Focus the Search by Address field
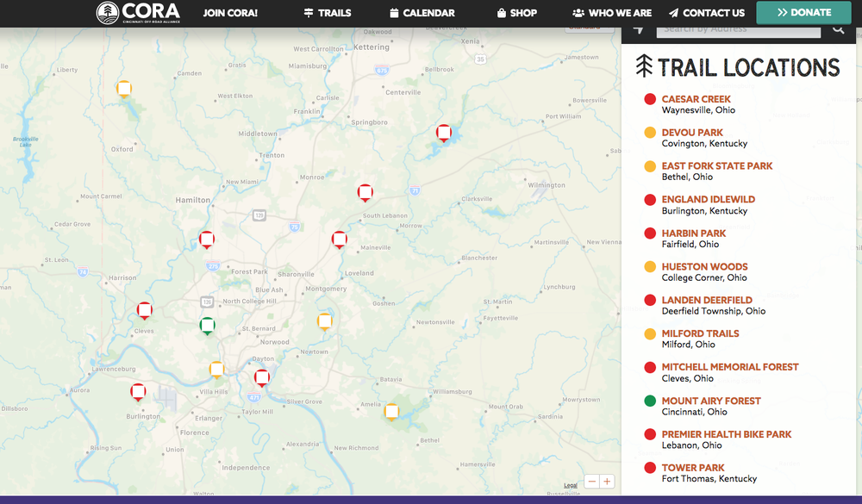Viewport: 862px width, 504px height. coord(739,29)
